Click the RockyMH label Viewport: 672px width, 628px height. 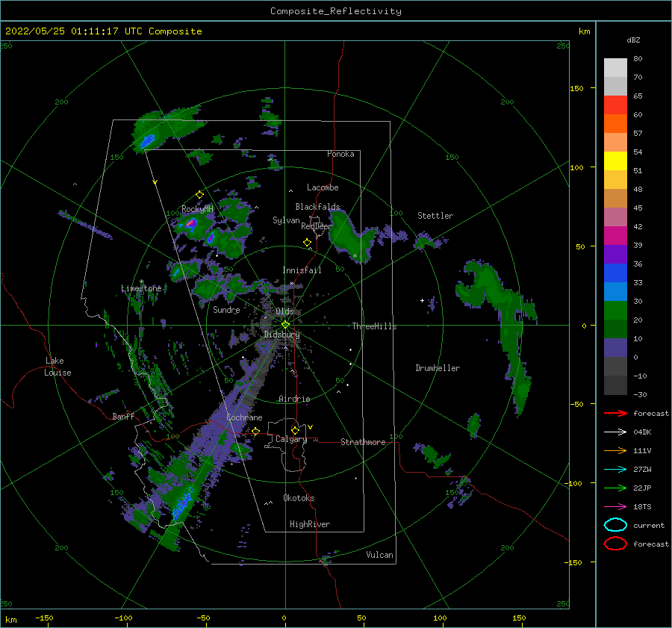point(197,209)
